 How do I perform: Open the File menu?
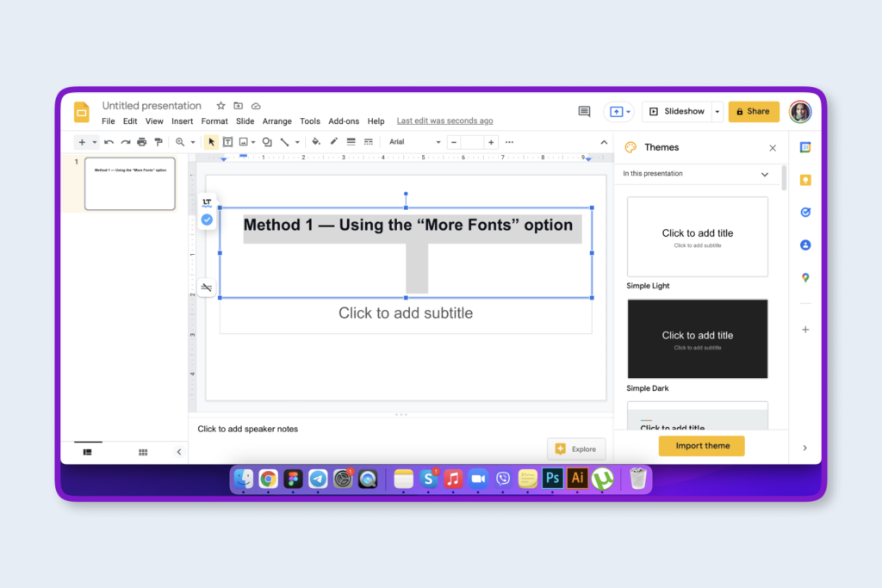point(108,121)
